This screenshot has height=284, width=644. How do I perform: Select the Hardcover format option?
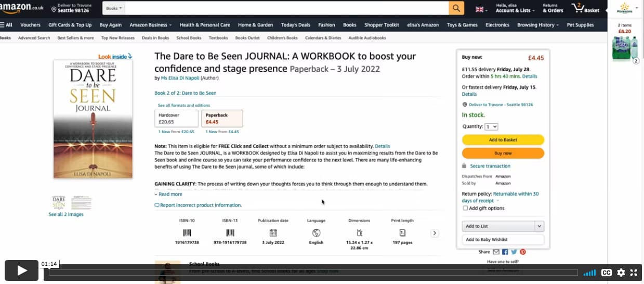click(176, 118)
